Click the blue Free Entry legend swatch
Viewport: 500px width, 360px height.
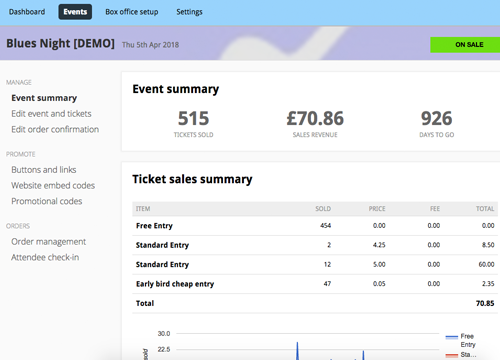pos(452,337)
